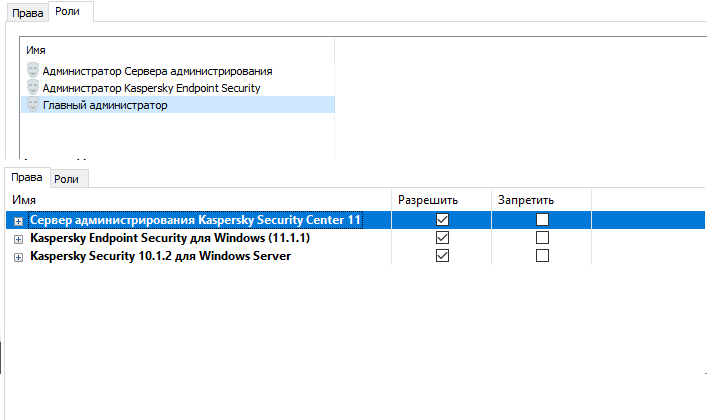This screenshot has height=420, width=707.
Task: Switch to Роли tab in the permissions pane
Action: 67,179
